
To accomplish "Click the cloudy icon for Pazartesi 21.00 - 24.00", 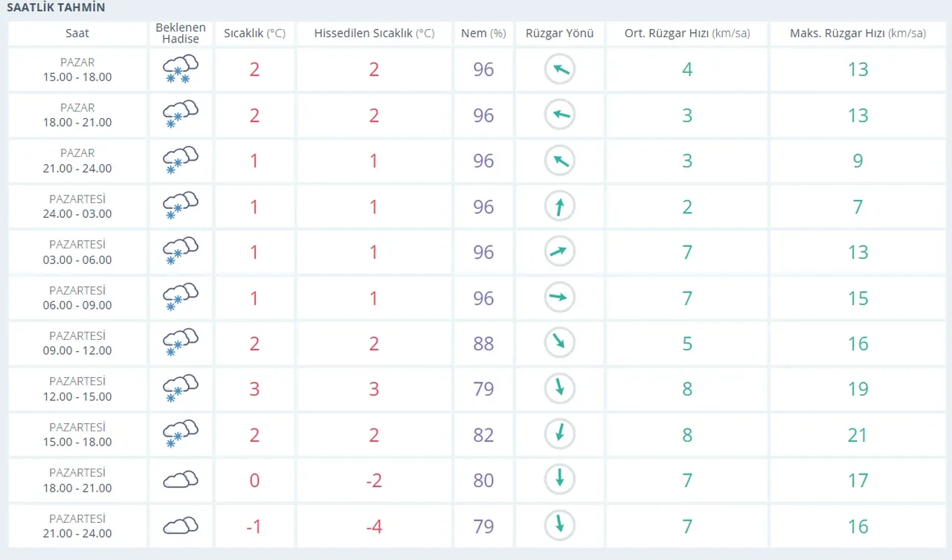I will click(180, 526).
